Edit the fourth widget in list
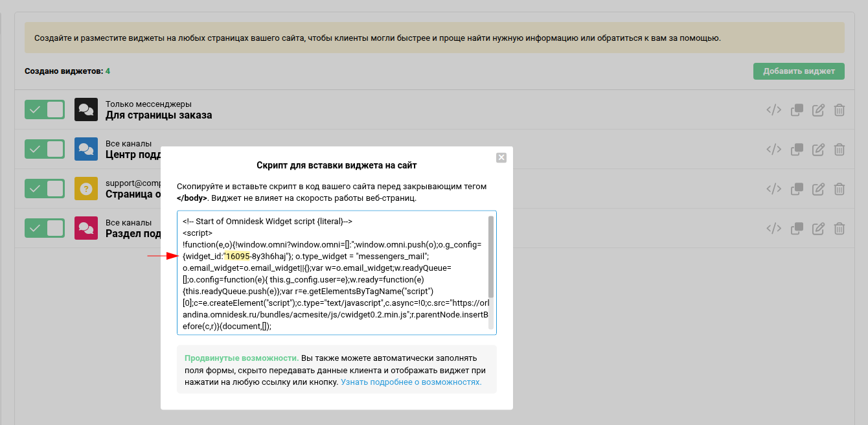The height and width of the screenshot is (425, 868). click(x=818, y=229)
